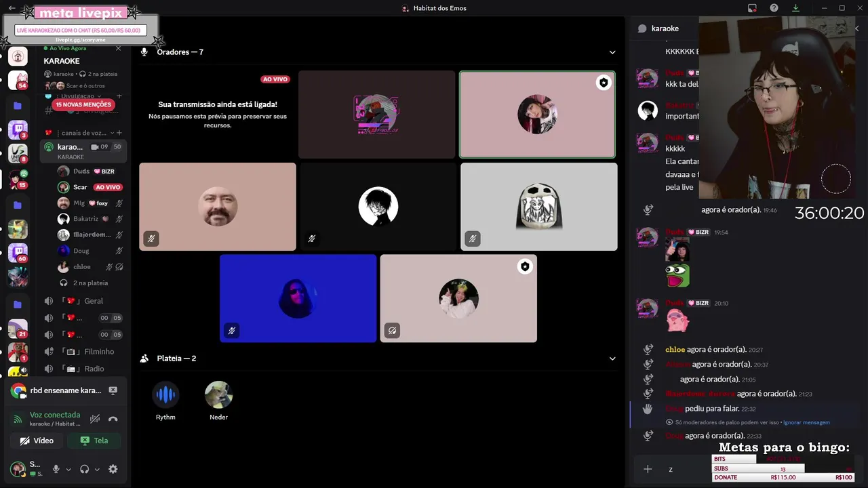Deafen audio with headphones icon
868x488 pixels.
coord(85,469)
